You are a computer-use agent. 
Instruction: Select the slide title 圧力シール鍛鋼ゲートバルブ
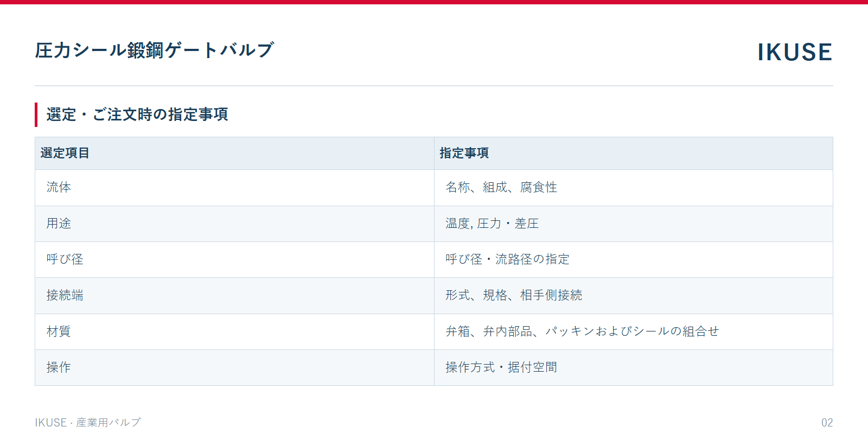[155, 50]
